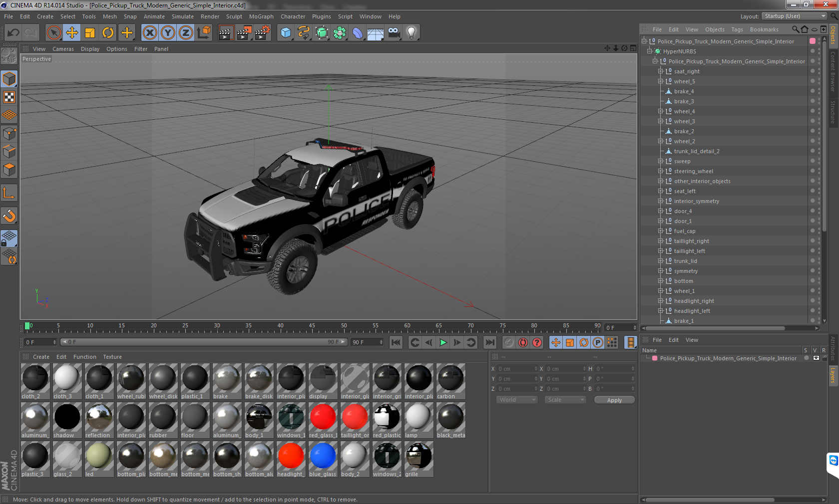Open Edit Render Settings icon
Viewport: 839px width, 504px height.
[x=263, y=33]
